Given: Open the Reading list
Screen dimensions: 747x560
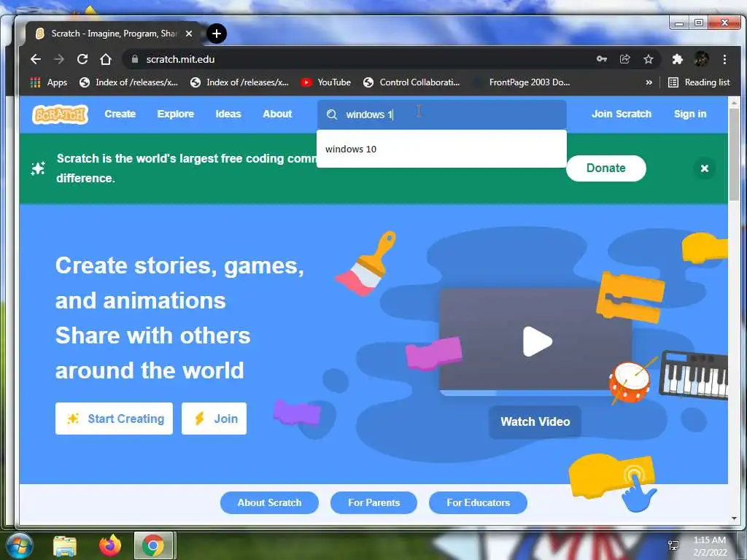Looking at the screenshot, I should (699, 82).
